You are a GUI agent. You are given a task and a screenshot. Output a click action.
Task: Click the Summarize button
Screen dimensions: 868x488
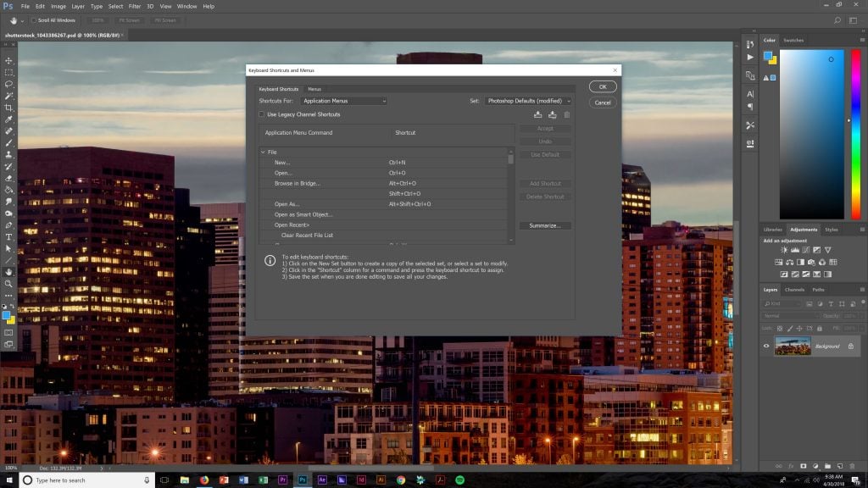pos(545,225)
